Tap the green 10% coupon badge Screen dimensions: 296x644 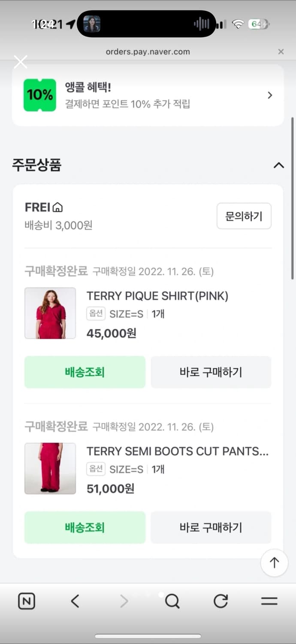tap(39, 95)
